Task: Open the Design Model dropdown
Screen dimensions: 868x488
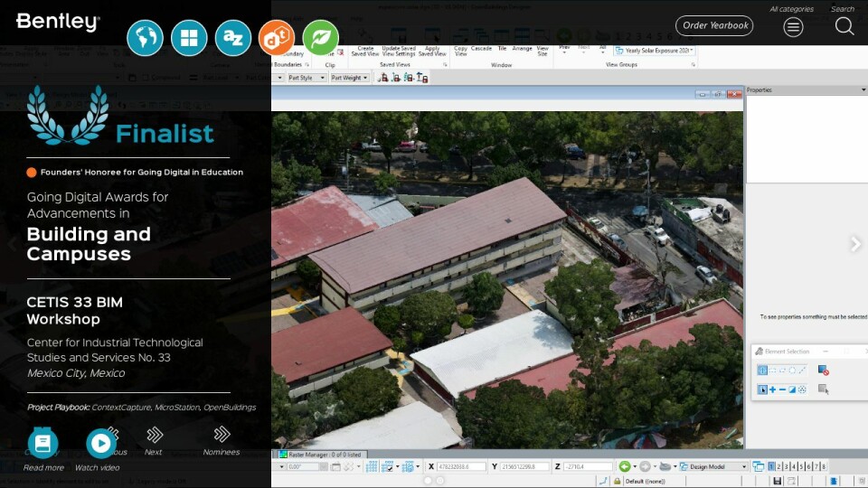Action: pyautogui.click(x=713, y=467)
